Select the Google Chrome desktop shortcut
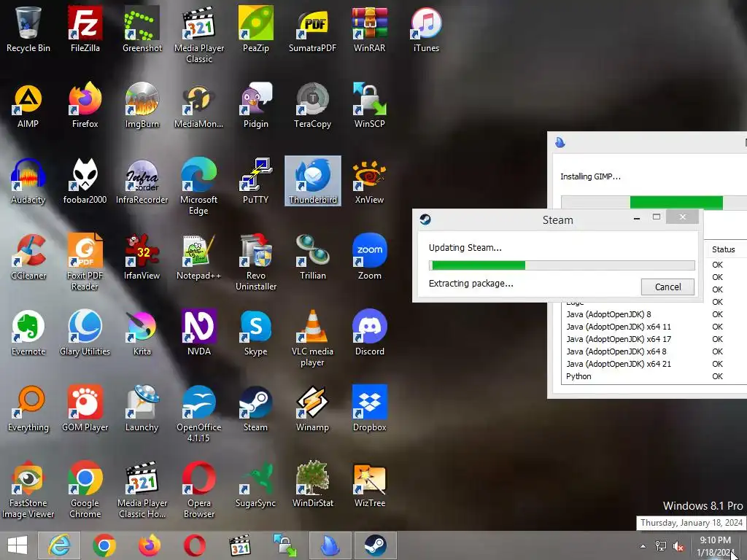 [x=85, y=489]
